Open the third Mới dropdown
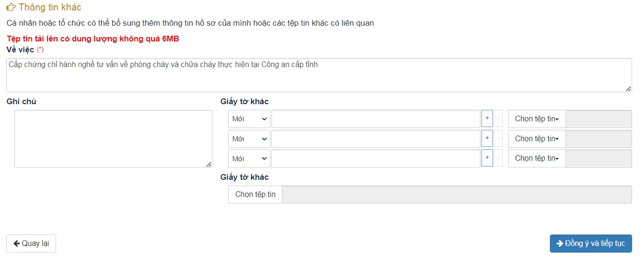This screenshot has height=264, width=644. pos(249,158)
